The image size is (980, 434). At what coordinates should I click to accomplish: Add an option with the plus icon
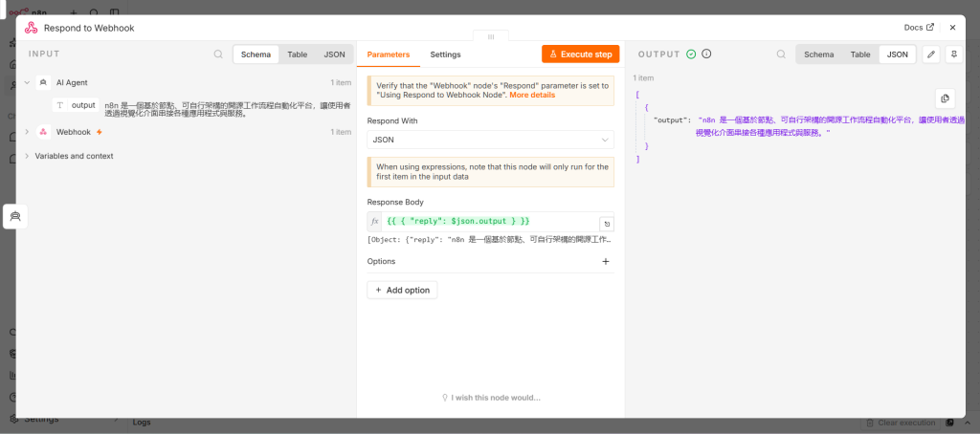605,262
